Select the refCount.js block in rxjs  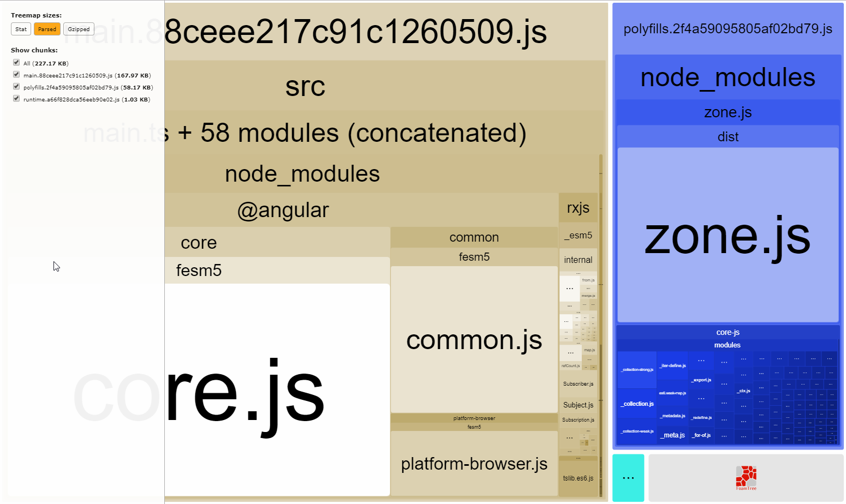570,365
